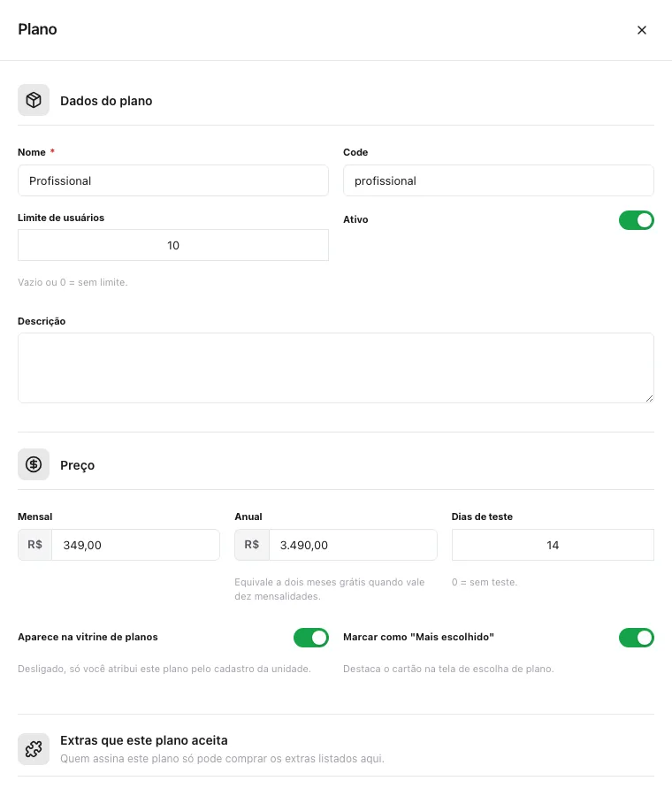The height and width of the screenshot is (796, 672).
Task: Click the R$ prefix of Anual
Action: click(252, 545)
